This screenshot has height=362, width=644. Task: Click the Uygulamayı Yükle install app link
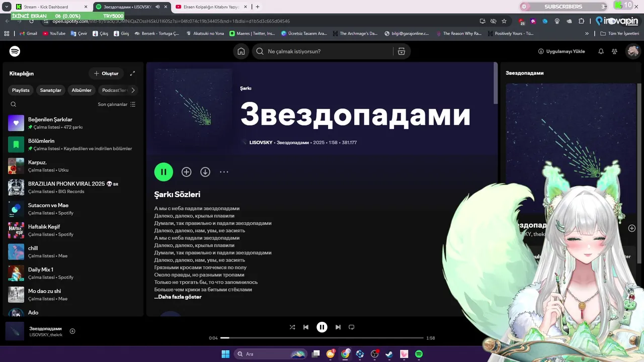tap(561, 51)
